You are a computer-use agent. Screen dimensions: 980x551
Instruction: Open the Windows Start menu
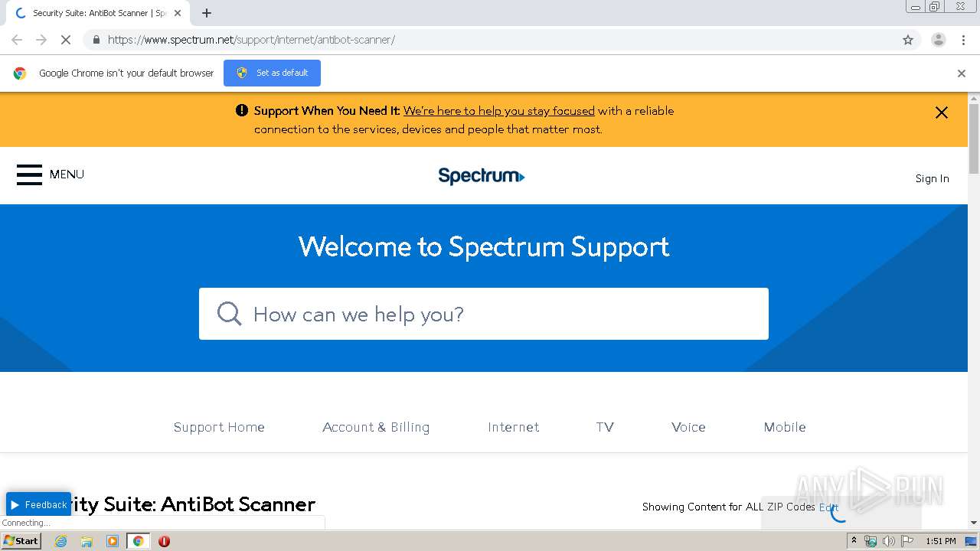pos(21,540)
